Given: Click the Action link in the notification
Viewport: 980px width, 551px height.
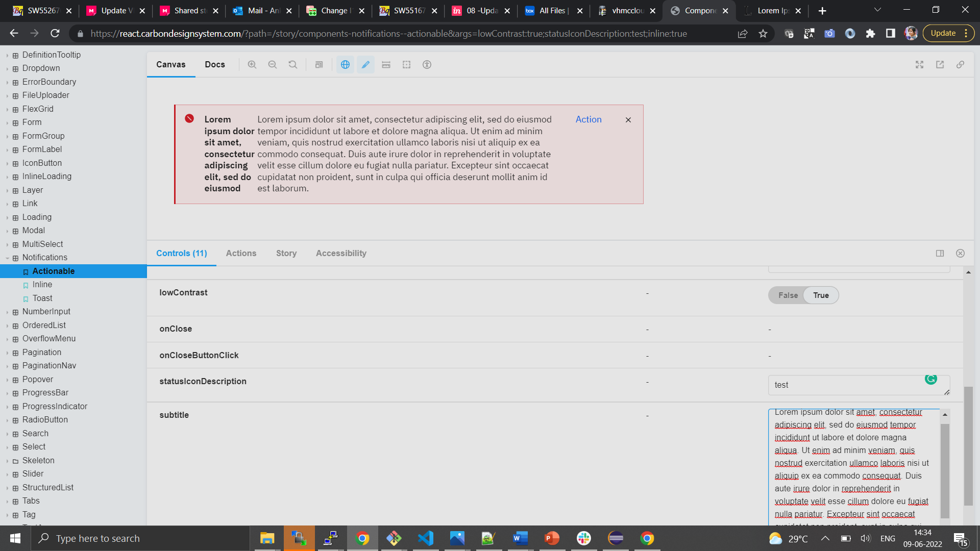Looking at the screenshot, I should (x=588, y=119).
